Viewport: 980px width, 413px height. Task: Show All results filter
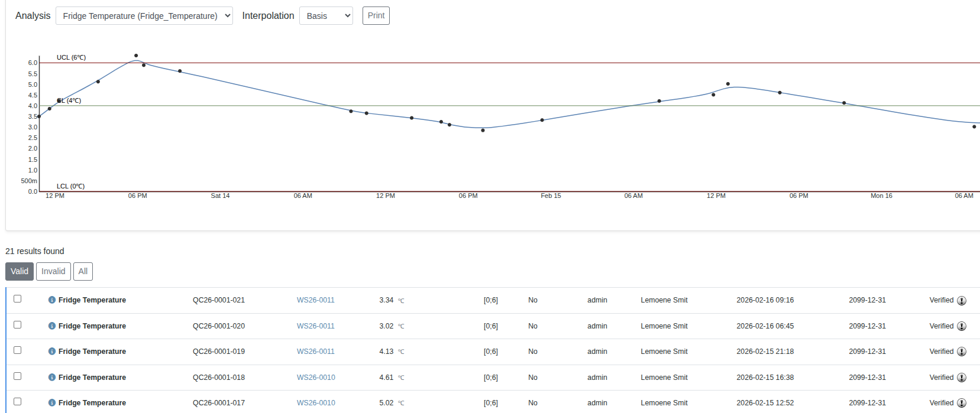point(83,272)
